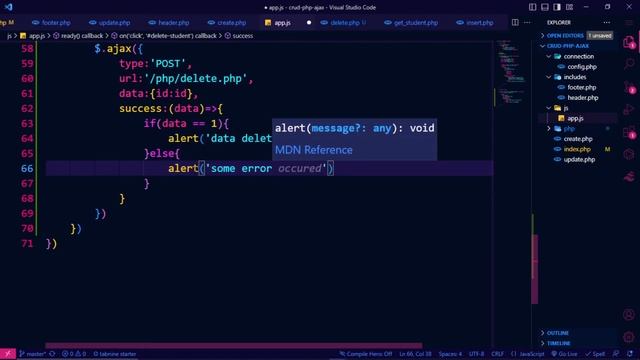Toggle the Primary Side Bar layout button
640x360 pixels.
click(x=532, y=7)
